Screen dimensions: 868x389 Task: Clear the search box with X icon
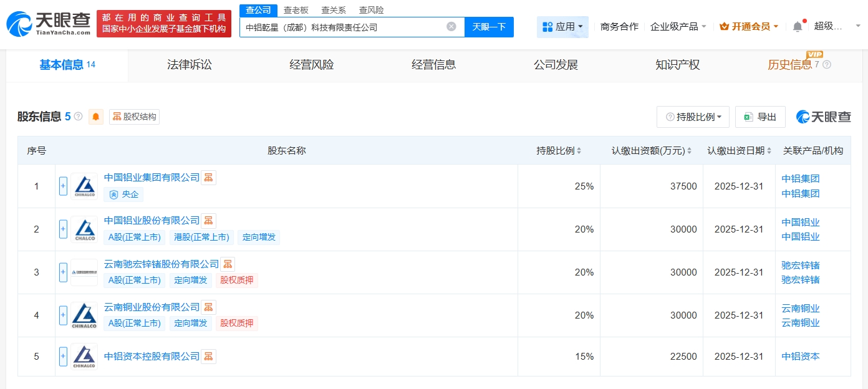[x=451, y=27]
